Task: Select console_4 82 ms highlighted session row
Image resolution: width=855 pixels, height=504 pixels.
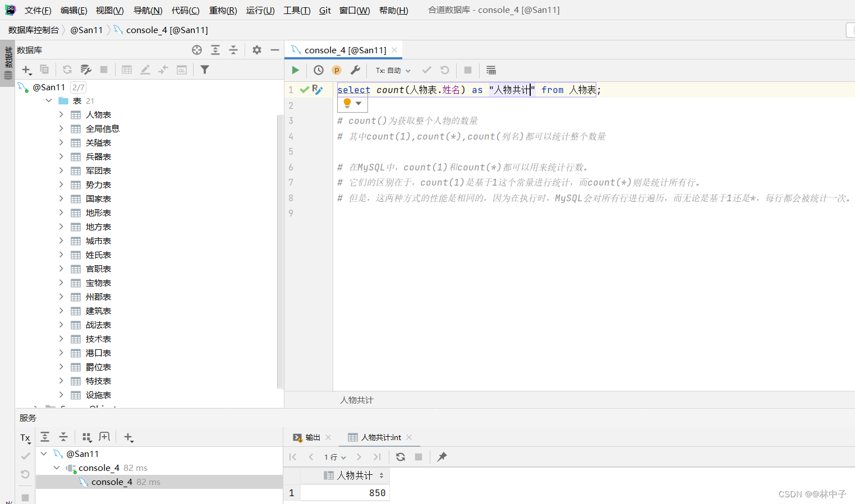Action: click(x=159, y=482)
